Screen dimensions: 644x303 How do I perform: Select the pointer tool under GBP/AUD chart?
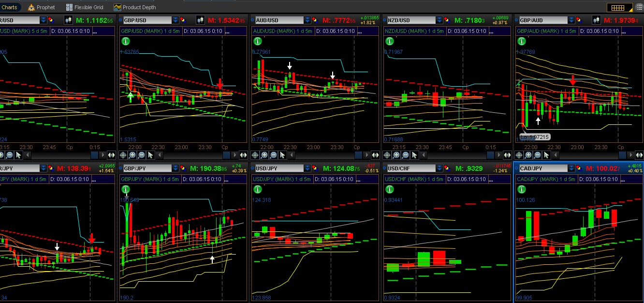pyautogui.click(x=547, y=155)
